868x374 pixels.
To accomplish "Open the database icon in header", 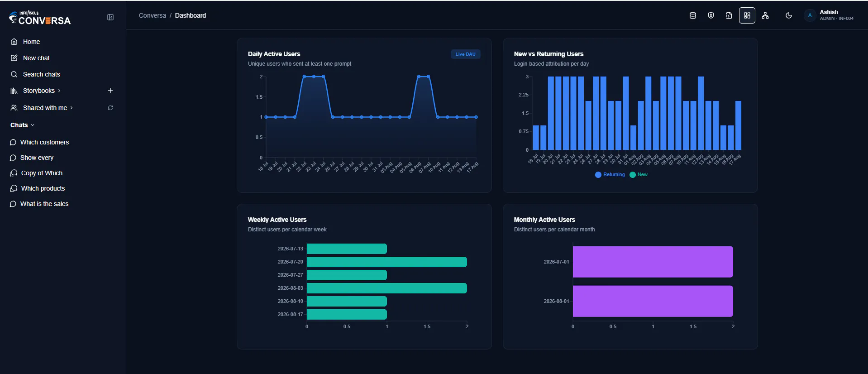I will coord(693,15).
